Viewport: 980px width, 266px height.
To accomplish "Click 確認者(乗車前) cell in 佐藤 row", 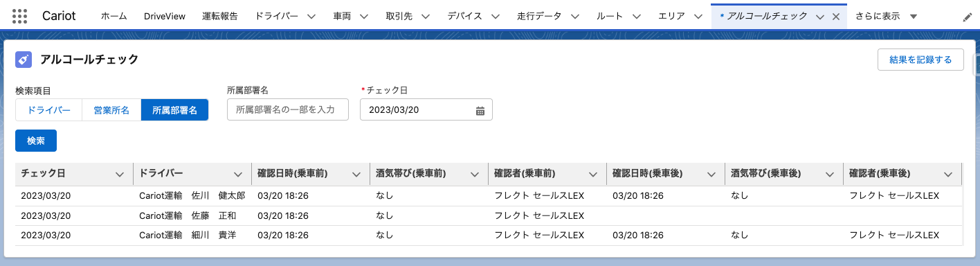I will (x=547, y=215).
